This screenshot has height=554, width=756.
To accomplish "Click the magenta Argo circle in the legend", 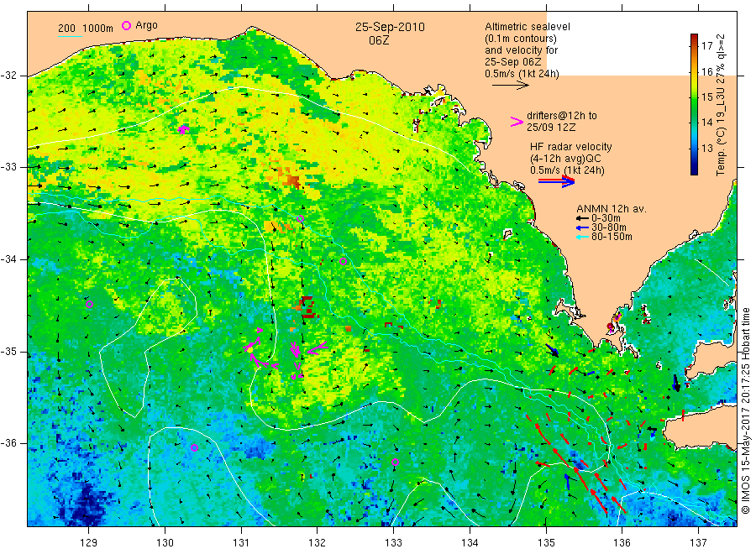I will point(126,26).
